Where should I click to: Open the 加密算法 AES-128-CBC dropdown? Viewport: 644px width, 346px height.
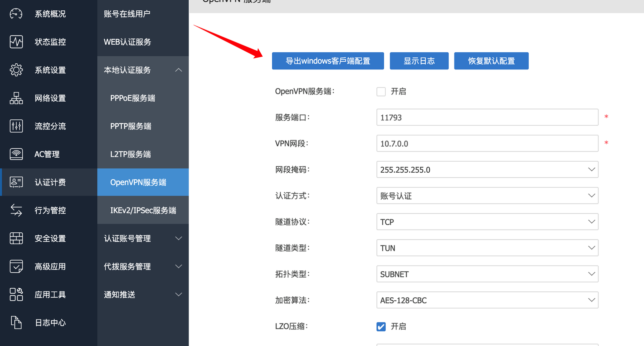(x=487, y=300)
